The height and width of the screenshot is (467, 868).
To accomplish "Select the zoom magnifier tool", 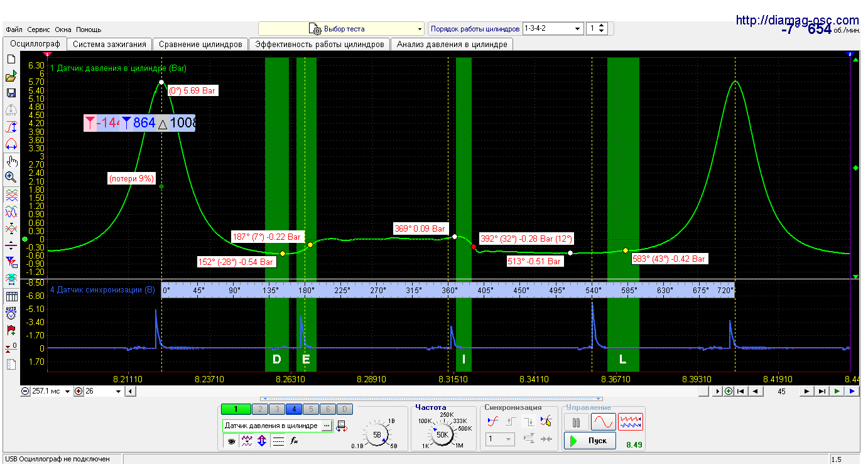I will click(x=11, y=178).
